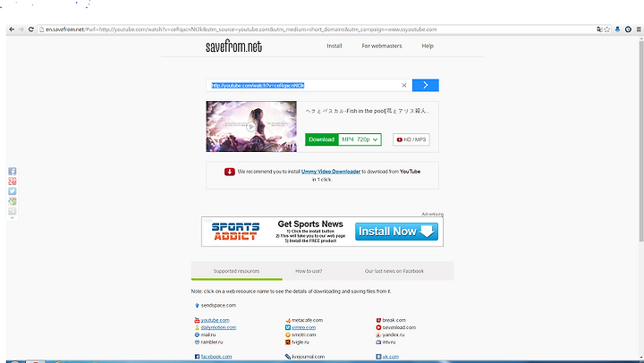Play the video thumbnail preview
Screen dimensions: 644x363
tap(251, 126)
